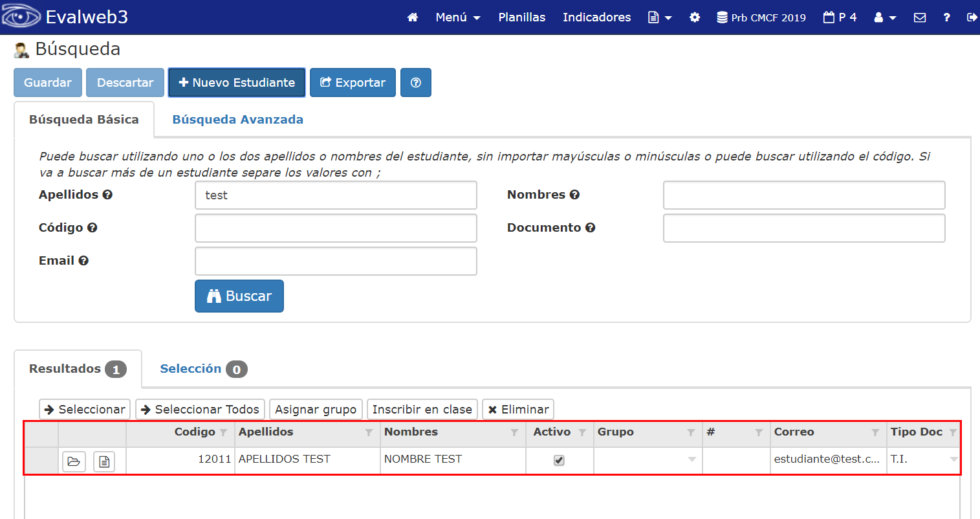This screenshot has height=519, width=980.
Task: Focus the Documento input field
Action: tap(804, 228)
